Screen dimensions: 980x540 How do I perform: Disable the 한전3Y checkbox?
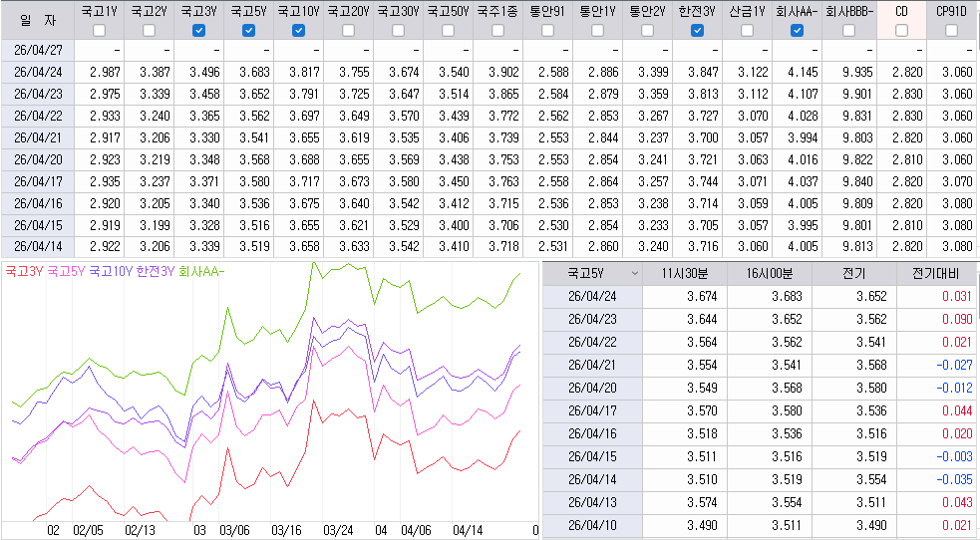pos(697,31)
